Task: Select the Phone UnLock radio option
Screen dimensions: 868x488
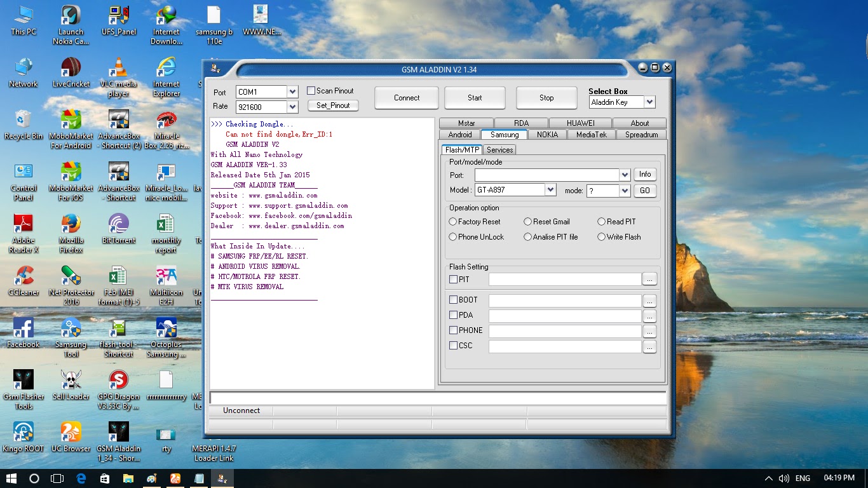Action: (453, 237)
